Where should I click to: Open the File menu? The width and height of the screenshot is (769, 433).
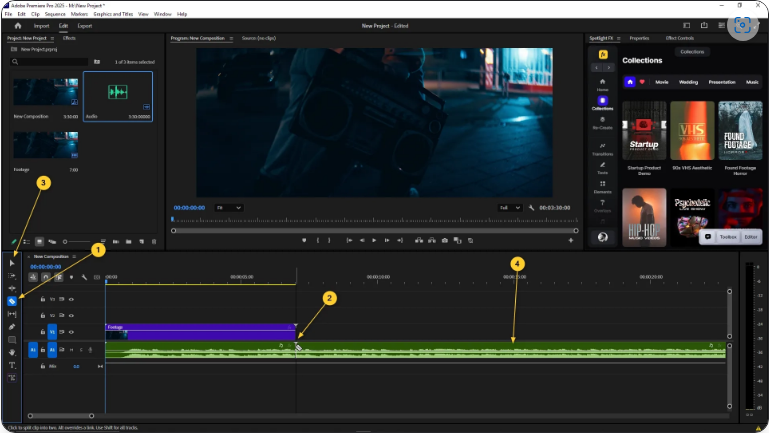(x=8, y=14)
